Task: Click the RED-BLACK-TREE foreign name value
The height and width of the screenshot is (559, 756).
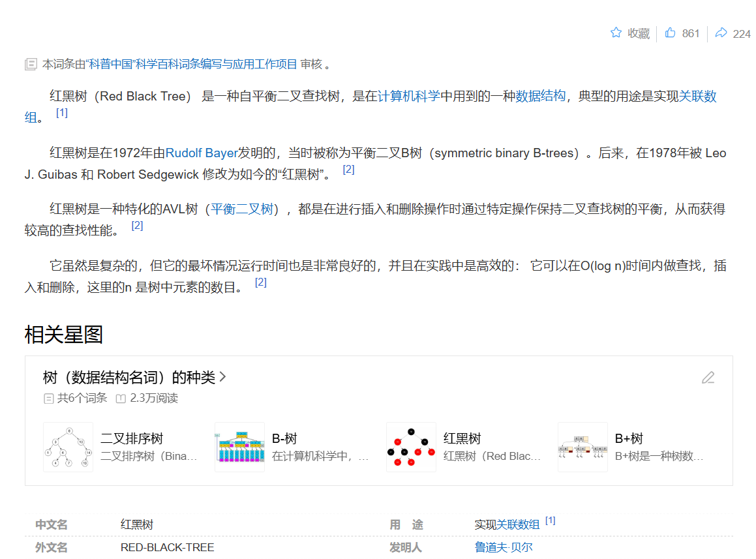Action: 167,547
